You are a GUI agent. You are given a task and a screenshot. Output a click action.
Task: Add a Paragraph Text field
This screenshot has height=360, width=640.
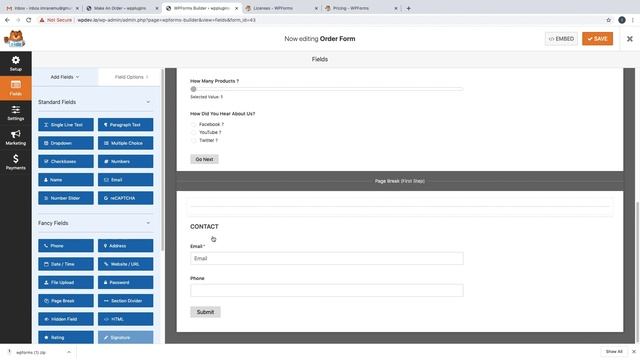[x=125, y=125]
